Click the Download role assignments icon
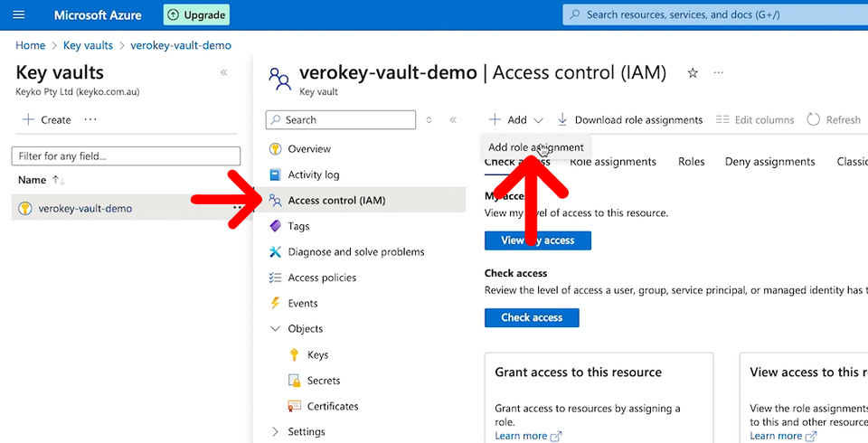Image resolution: width=868 pixels, height=443 pixels. coord(562,119)
